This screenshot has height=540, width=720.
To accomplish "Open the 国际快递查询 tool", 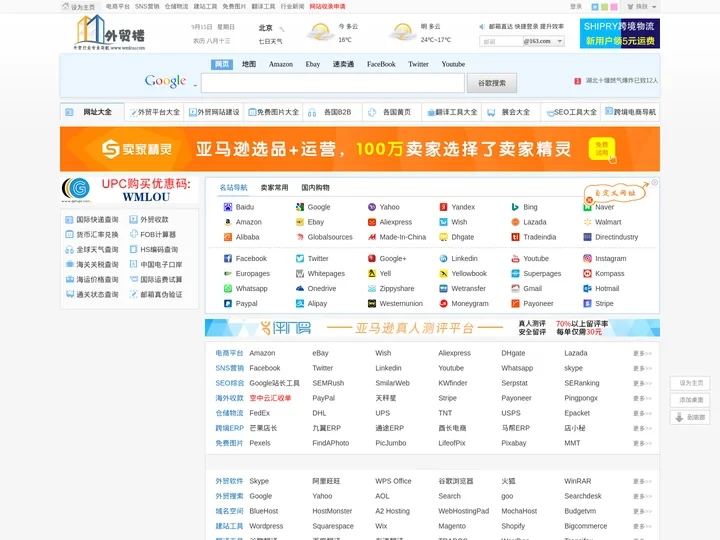I will click(x=92, y=219).
